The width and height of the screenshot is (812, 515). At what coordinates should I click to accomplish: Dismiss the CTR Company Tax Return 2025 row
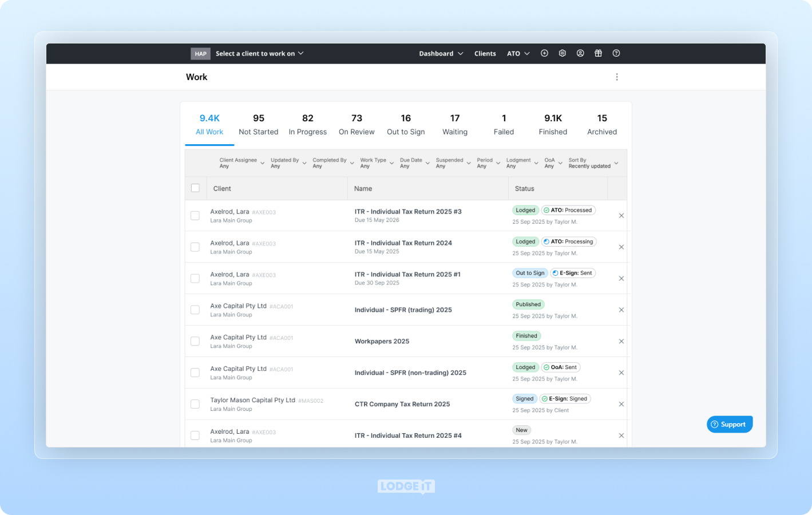coord(621,404)
